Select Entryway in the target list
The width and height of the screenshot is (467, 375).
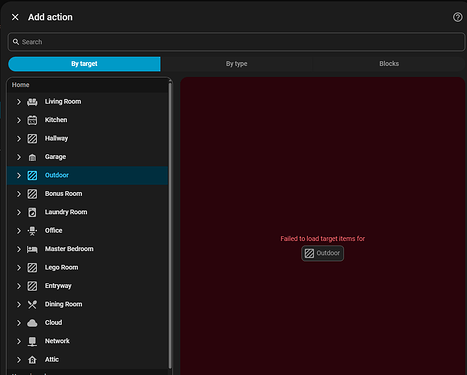(x=58, y=286)
